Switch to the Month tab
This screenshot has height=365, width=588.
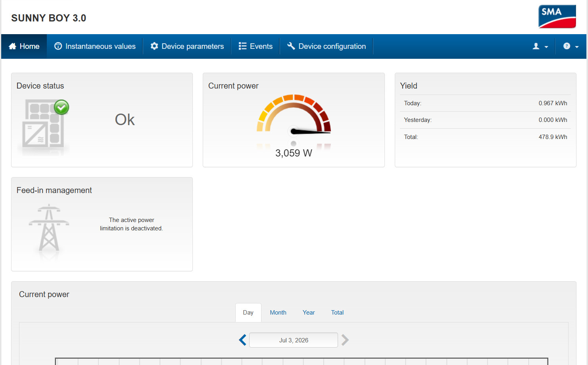tap(278, 313)
